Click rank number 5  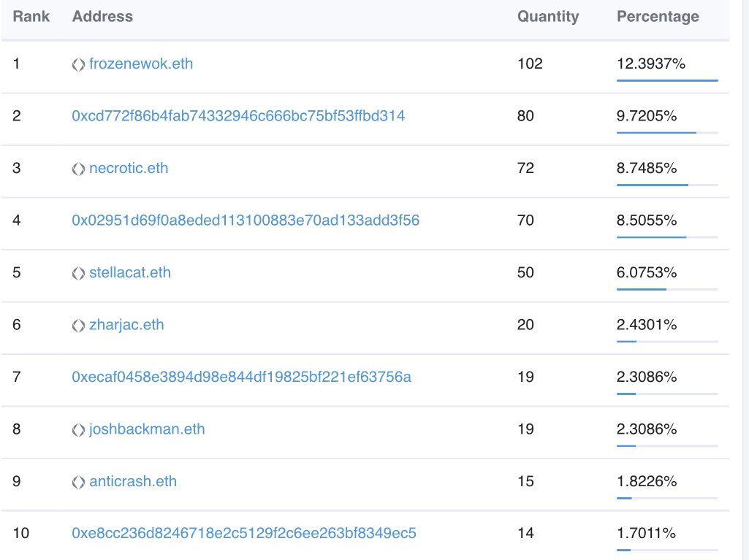pyautogui.click(x=17, y=272)
